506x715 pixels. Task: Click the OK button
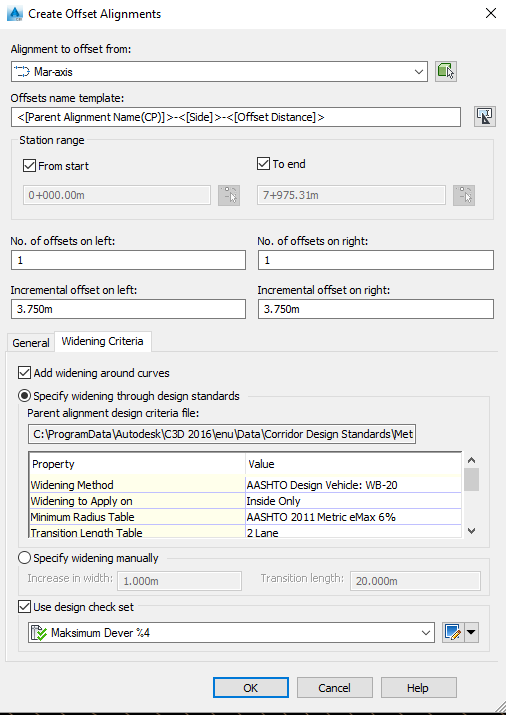tap(251, 688)
